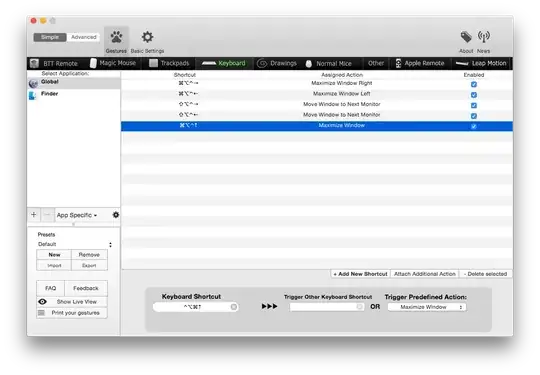Screen dimensions: 540x375
Task: Open the Trigger Predefined Action dropdown
Action: 427,307
